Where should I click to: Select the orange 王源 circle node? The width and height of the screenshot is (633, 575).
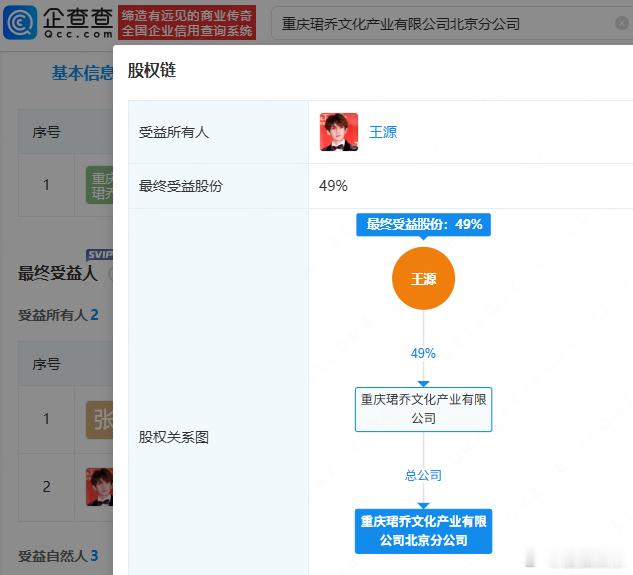423,279
